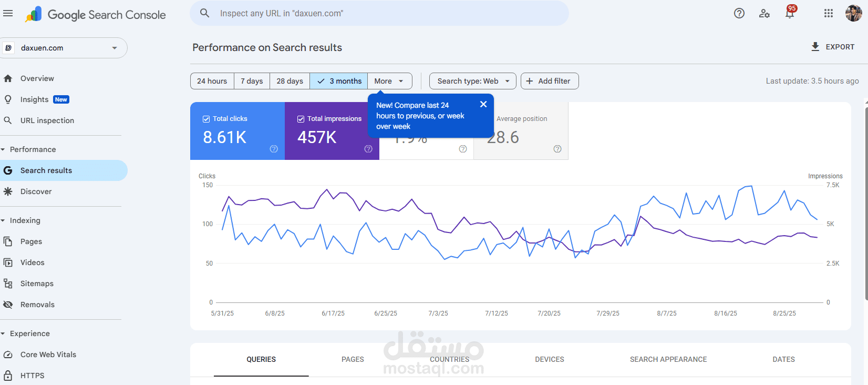The height and width of the screenshot is (385, 868).
Task: Open the Google apps grid
Action: click(x=829, y=14)
